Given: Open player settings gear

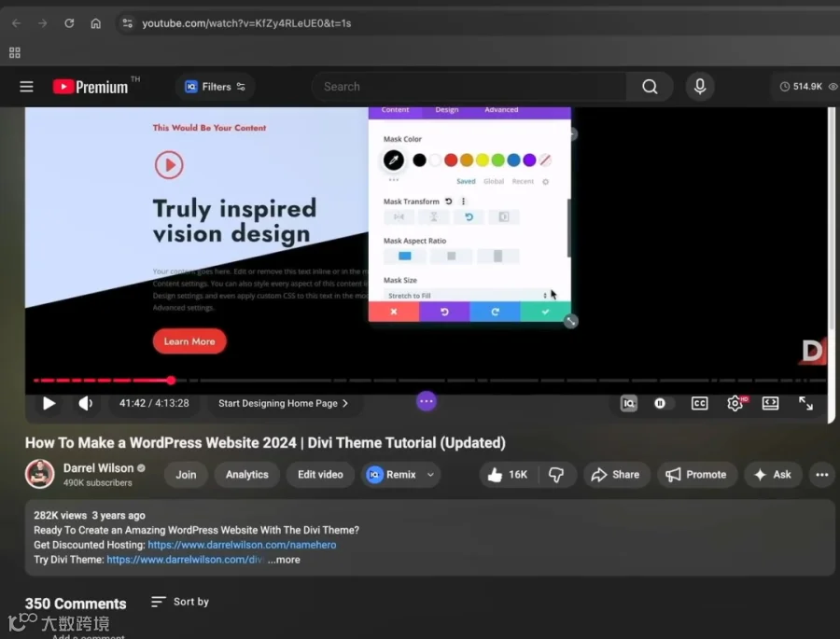Looking at the screenshot, I should click(x=735, y=403).
